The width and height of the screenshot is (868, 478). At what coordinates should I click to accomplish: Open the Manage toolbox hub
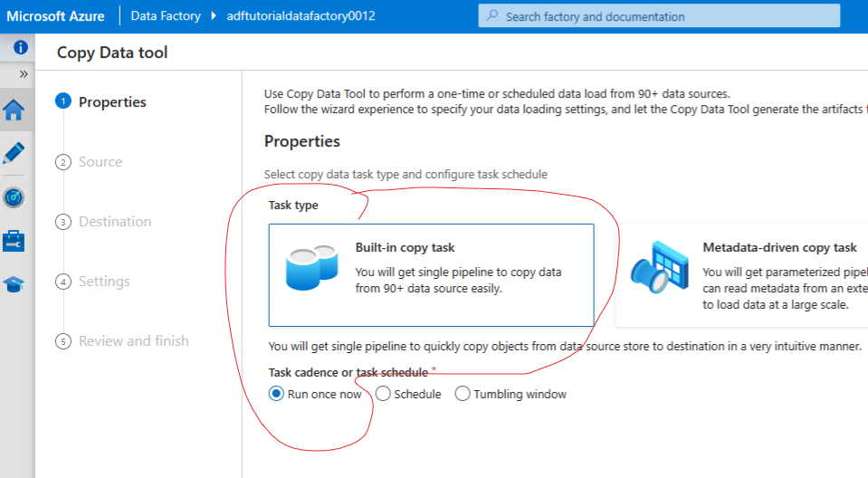click(14, 241)
